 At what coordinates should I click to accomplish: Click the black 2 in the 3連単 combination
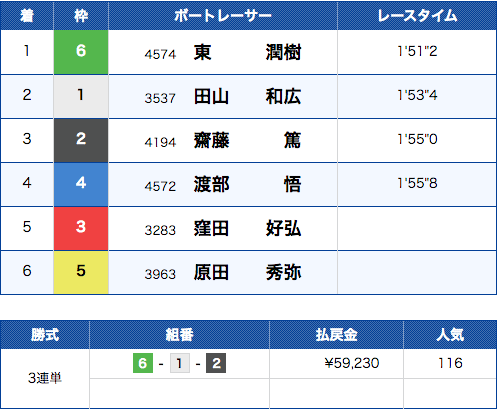pyautogui.click(x=216, y=363)
